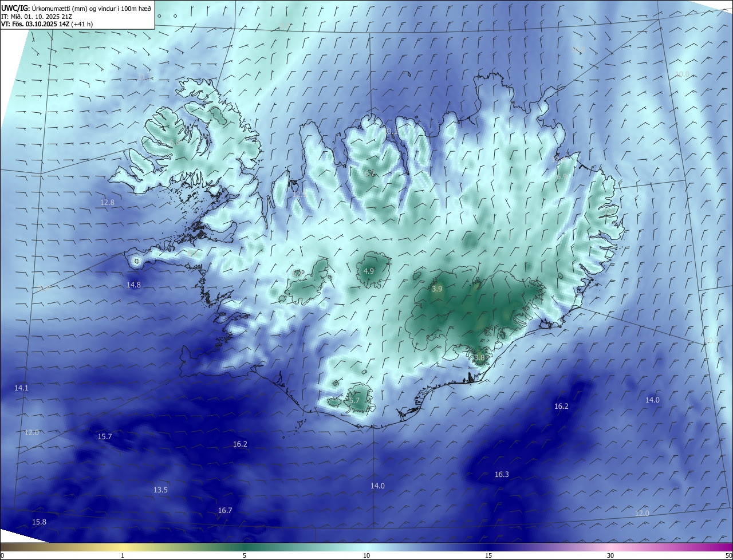Screen dimensions: 733x560
Task: Click the 0 tick on the colour scale
Action: coord(2,556)
